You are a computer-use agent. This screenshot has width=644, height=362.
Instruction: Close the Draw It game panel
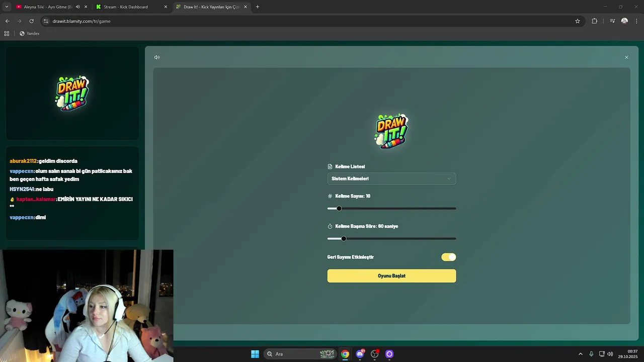(626, 57)
